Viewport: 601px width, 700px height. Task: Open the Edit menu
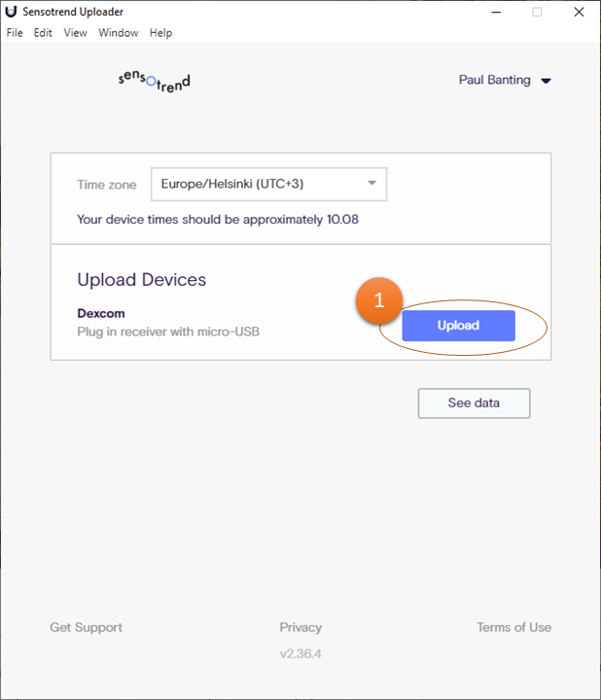tap(43, 33)
